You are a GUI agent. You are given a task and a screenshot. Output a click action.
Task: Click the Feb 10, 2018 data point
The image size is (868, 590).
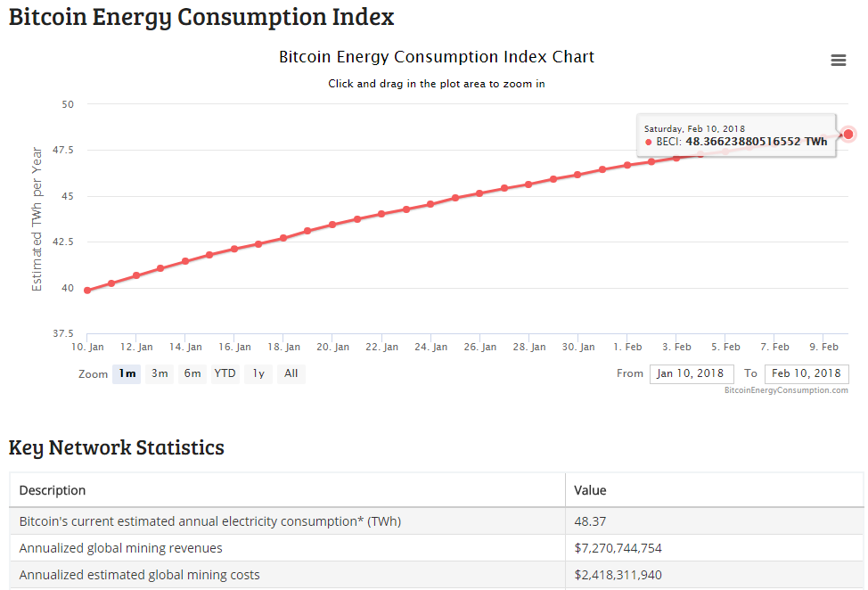(x=848, y=135)
